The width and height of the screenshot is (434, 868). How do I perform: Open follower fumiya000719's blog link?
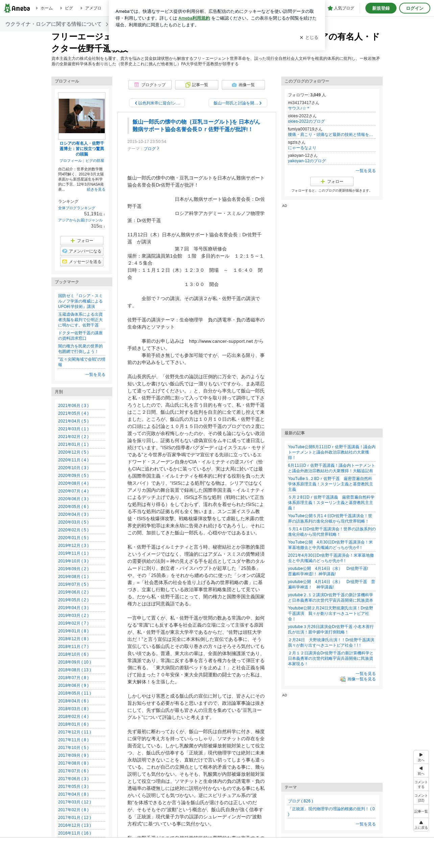331,135
